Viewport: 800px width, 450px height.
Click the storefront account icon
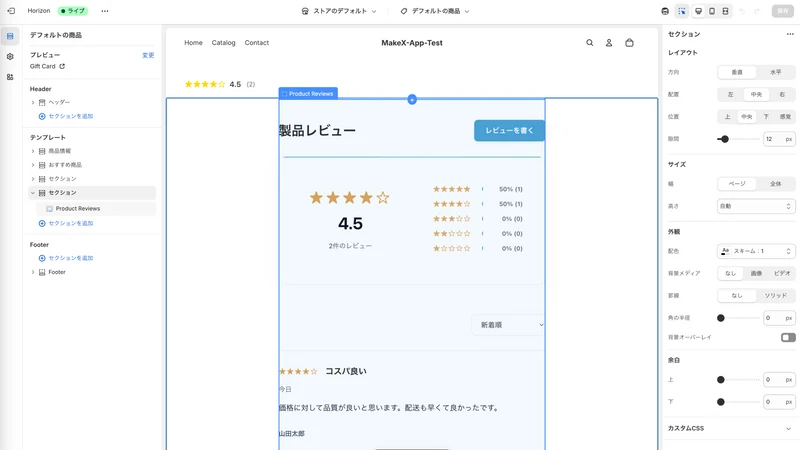609,43
